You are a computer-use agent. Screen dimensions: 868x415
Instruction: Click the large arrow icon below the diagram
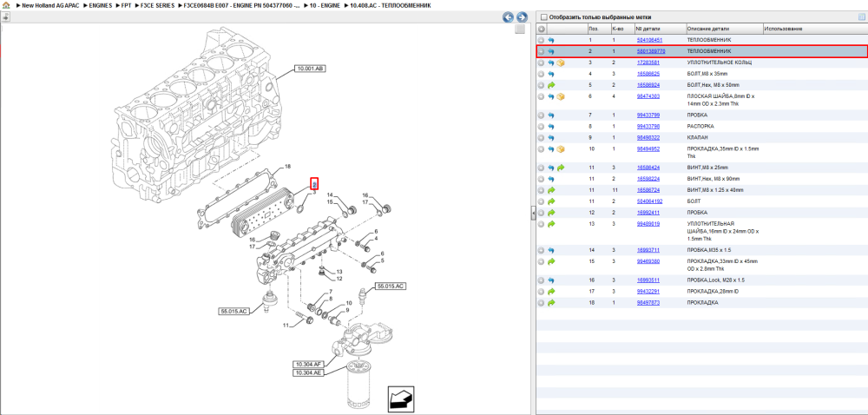[x=402, y=399]
